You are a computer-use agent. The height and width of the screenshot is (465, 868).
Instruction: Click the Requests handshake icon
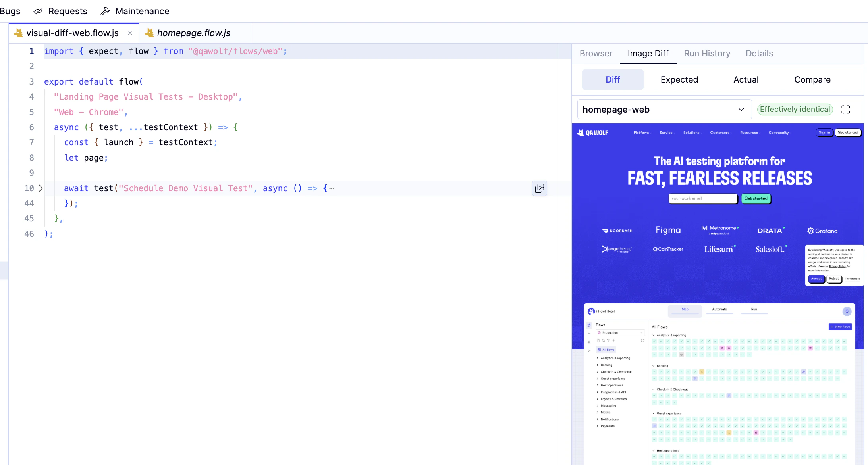pyautogui.click(x=38, y=11)
